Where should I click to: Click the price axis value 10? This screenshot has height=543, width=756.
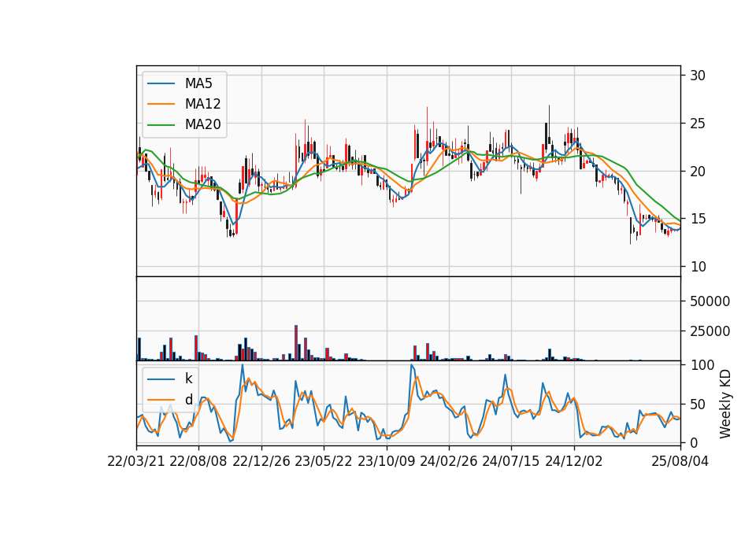pyautogui.click(x=698, y=267)
